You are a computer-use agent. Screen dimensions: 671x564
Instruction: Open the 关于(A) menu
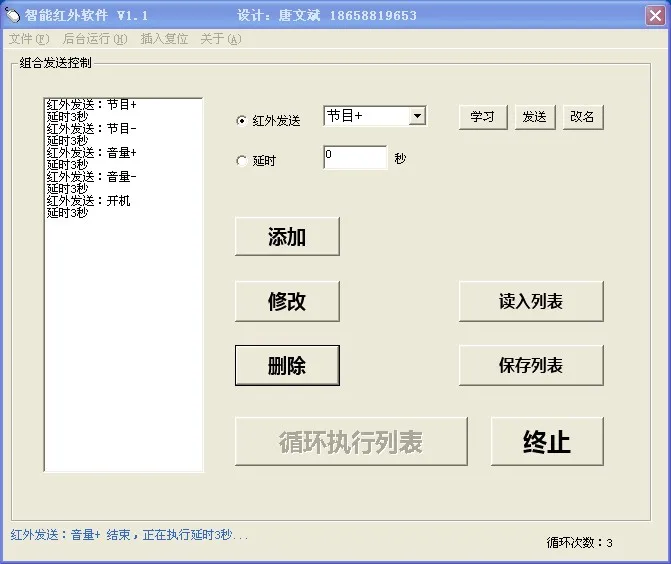pos(221,39)
